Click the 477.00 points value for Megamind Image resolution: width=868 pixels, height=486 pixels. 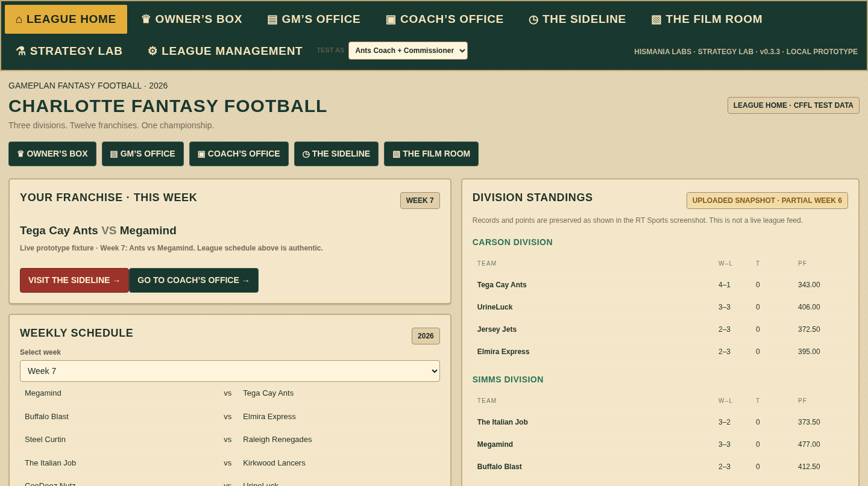809,444
